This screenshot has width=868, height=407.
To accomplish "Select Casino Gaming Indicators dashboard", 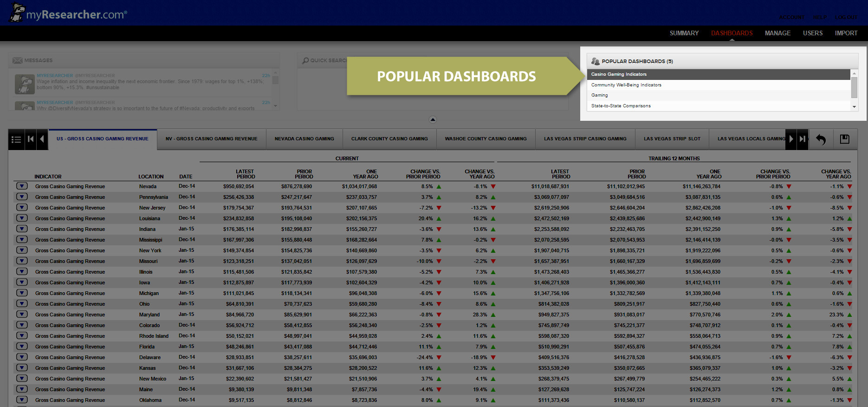I will (x=719, y=74).
